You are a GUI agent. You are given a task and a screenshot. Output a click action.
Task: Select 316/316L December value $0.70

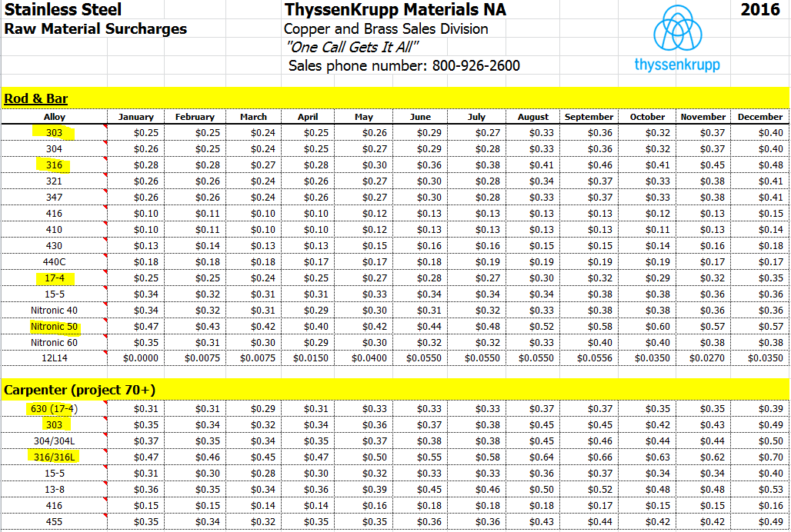[759, 457]
